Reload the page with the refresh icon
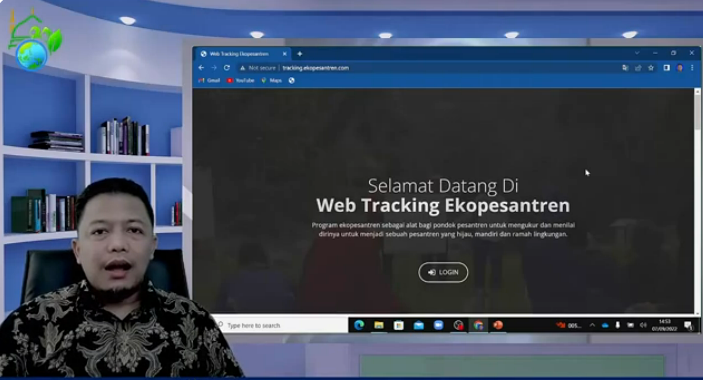703x380 pixels. (227, 68)
